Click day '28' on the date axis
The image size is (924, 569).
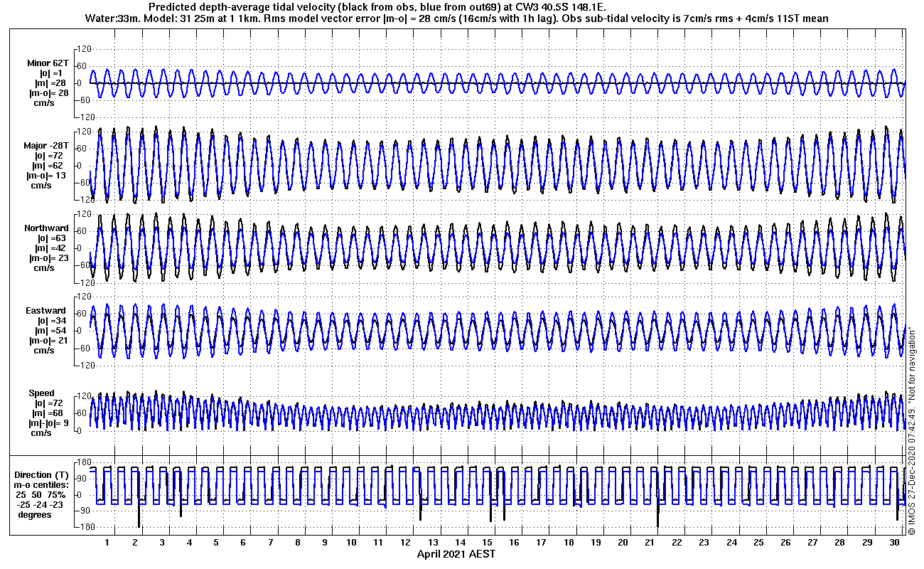click(x=839, y=543)
